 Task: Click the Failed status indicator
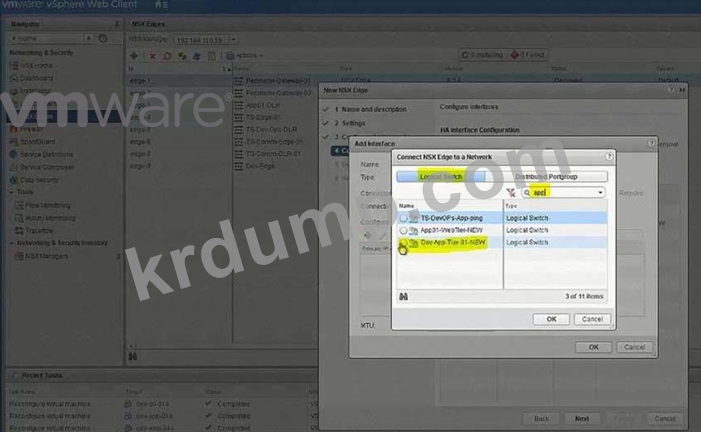pos(528,55)
